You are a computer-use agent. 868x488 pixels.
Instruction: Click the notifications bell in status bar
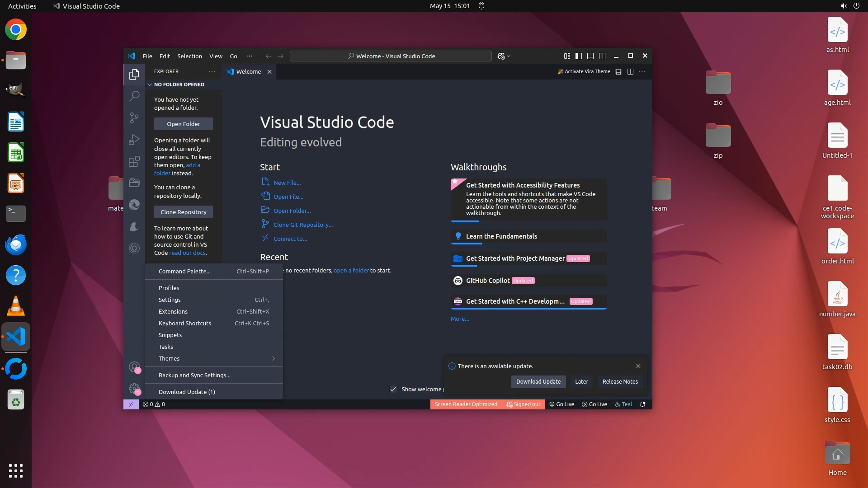(642, 404)
